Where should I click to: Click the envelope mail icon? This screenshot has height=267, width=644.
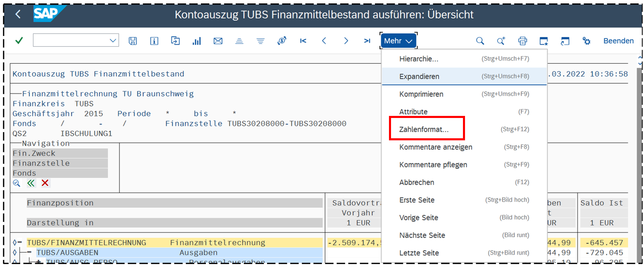pos(218,41)
